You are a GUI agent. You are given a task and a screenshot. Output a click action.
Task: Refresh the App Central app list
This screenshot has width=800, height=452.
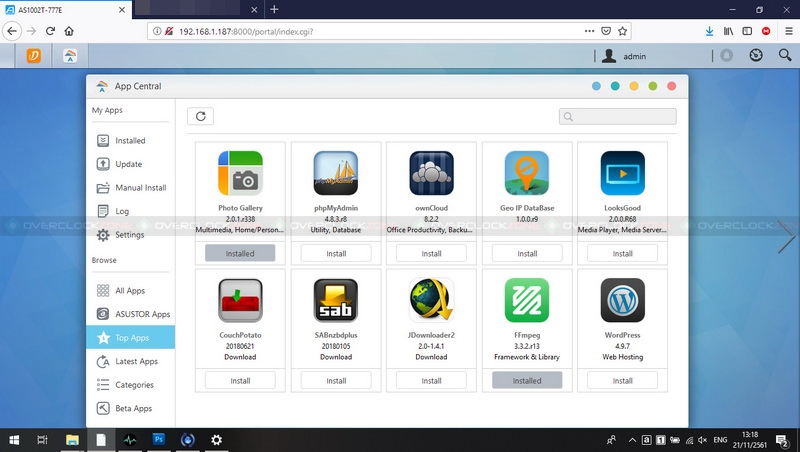[201, 116]
